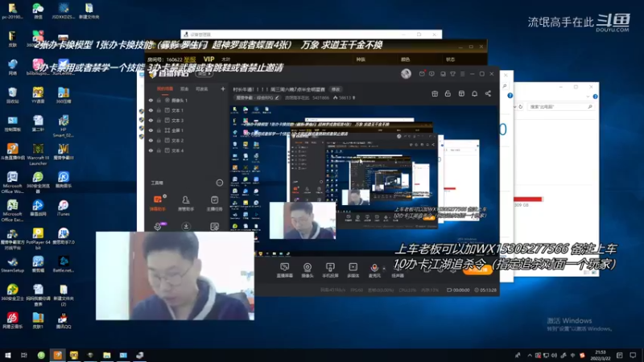Image resolution: width=644 pixels, height=362 pixels.
Task: Click the unlock padlock icon
Action: pos(448,93)
